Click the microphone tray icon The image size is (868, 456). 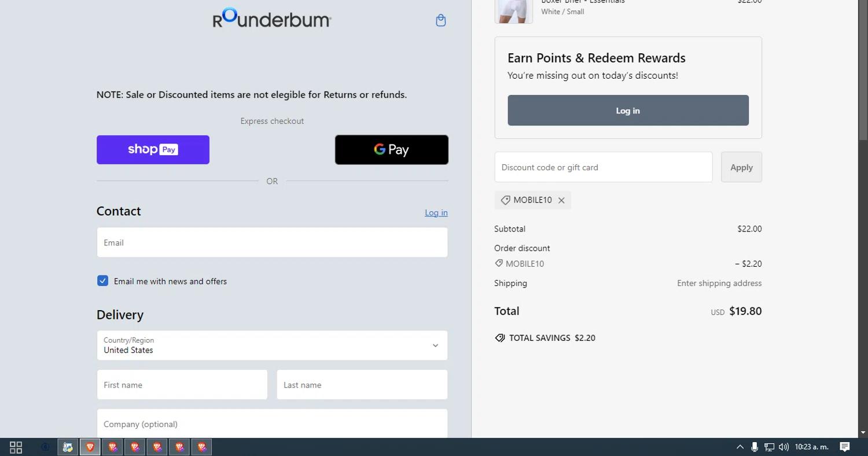tap(755, 447)
